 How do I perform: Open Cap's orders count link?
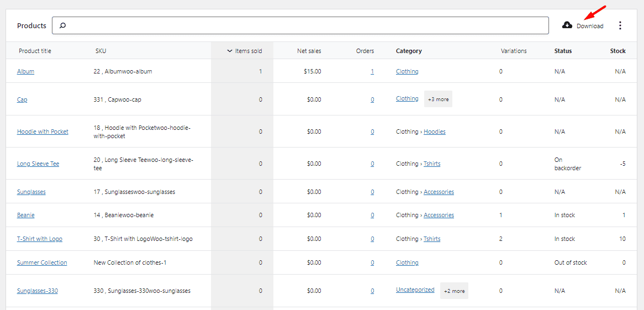click(x=372, y=99)
